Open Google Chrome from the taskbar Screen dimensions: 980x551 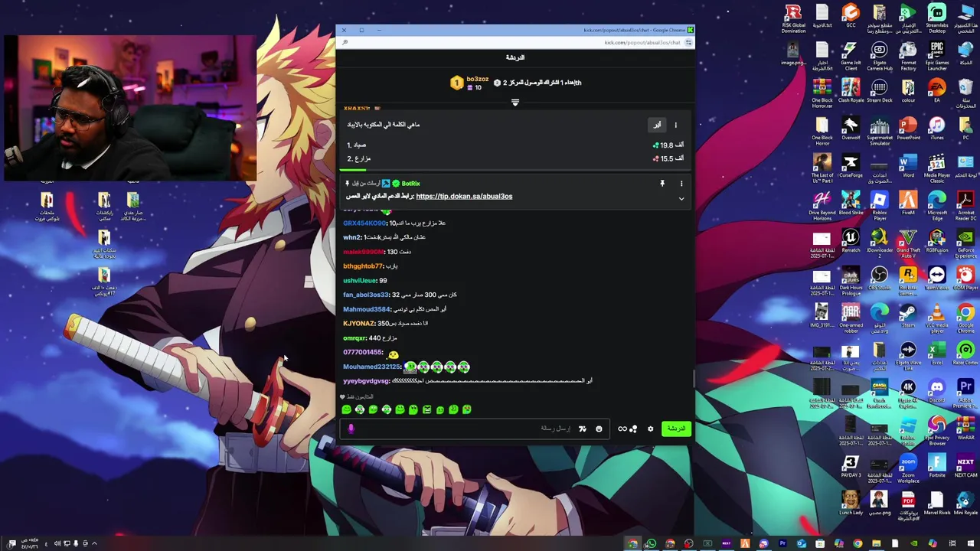(857, 544)
